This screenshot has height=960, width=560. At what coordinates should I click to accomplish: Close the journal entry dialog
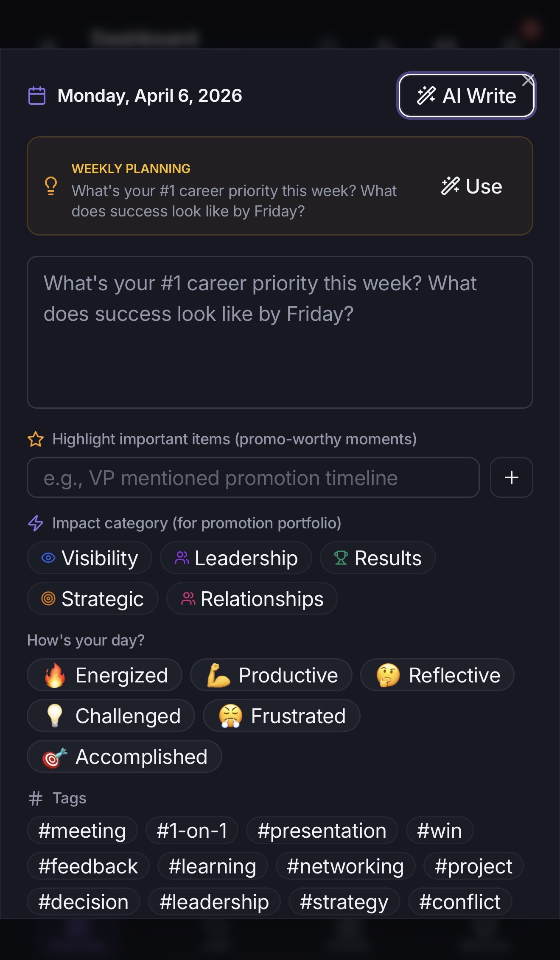coord(528,80)
